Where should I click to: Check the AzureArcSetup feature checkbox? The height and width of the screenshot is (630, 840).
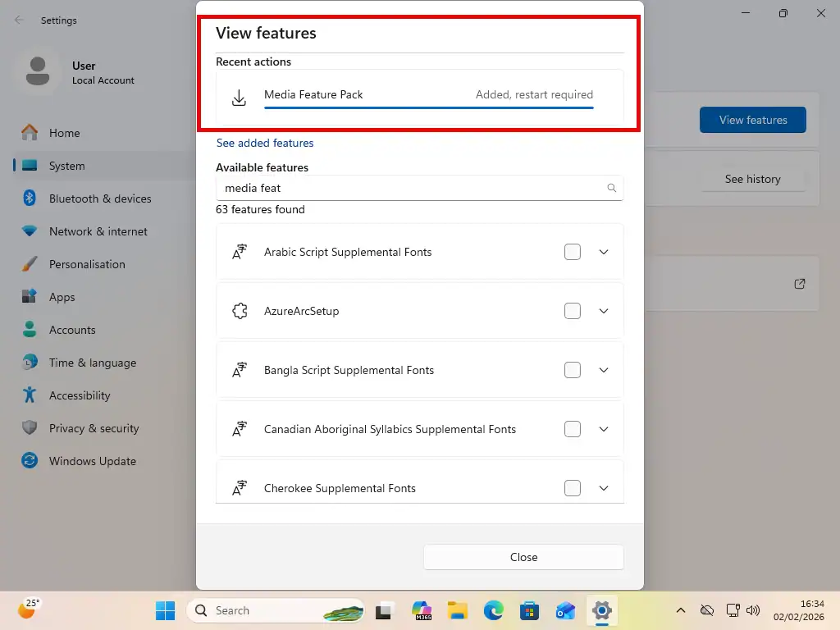click(x=573, y=311)
